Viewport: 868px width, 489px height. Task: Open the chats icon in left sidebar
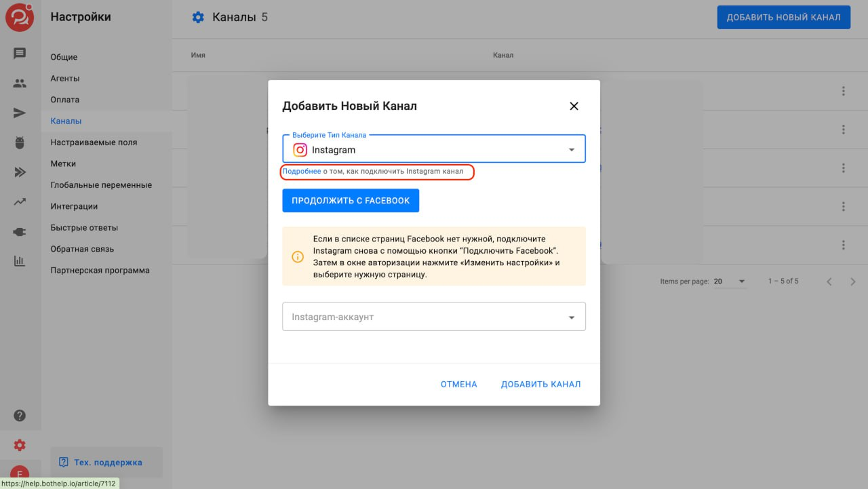tap(20, 54)
